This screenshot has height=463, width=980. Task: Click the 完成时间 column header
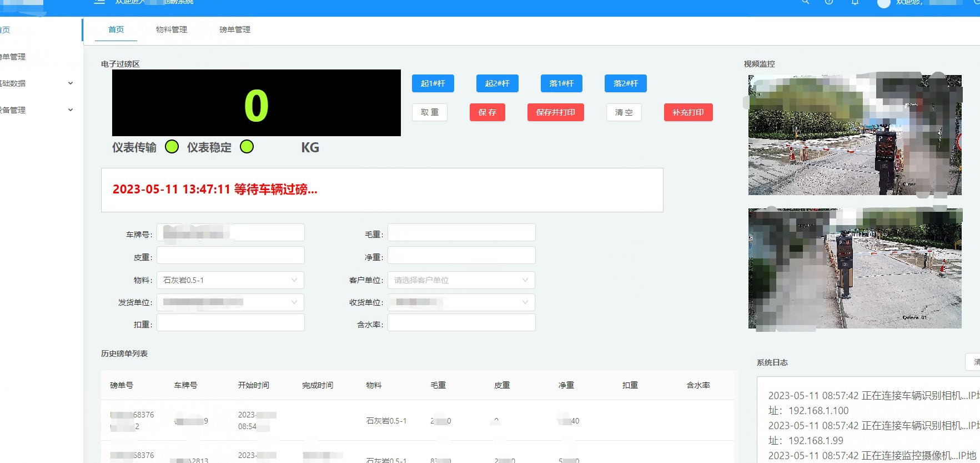(x=318, y=385)
